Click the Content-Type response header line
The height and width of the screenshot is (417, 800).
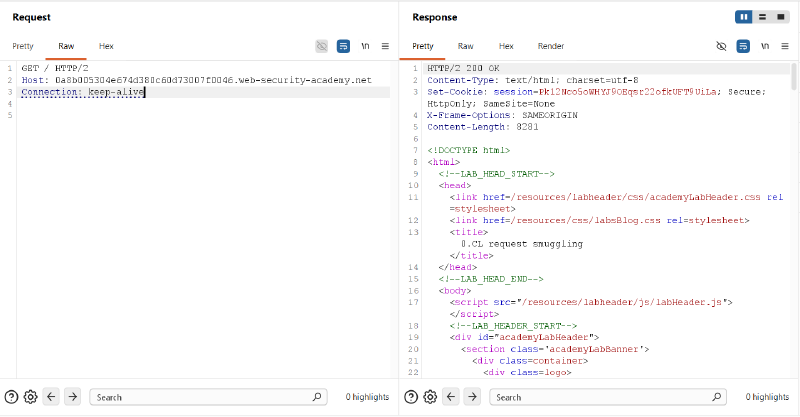(533, 80)
